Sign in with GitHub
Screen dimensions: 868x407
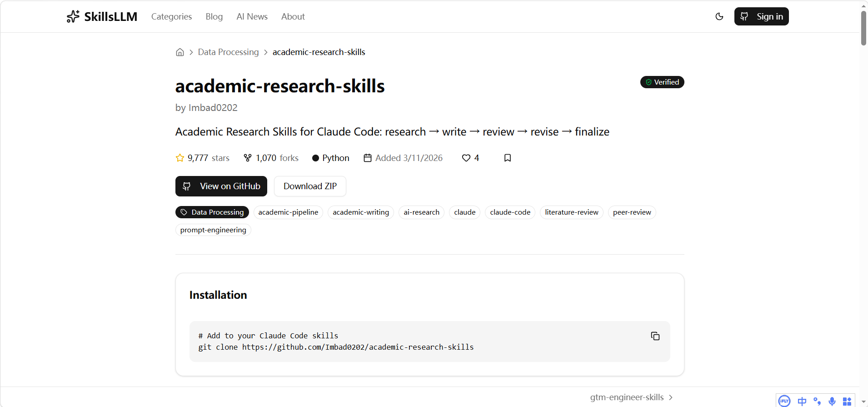point(762,16)
